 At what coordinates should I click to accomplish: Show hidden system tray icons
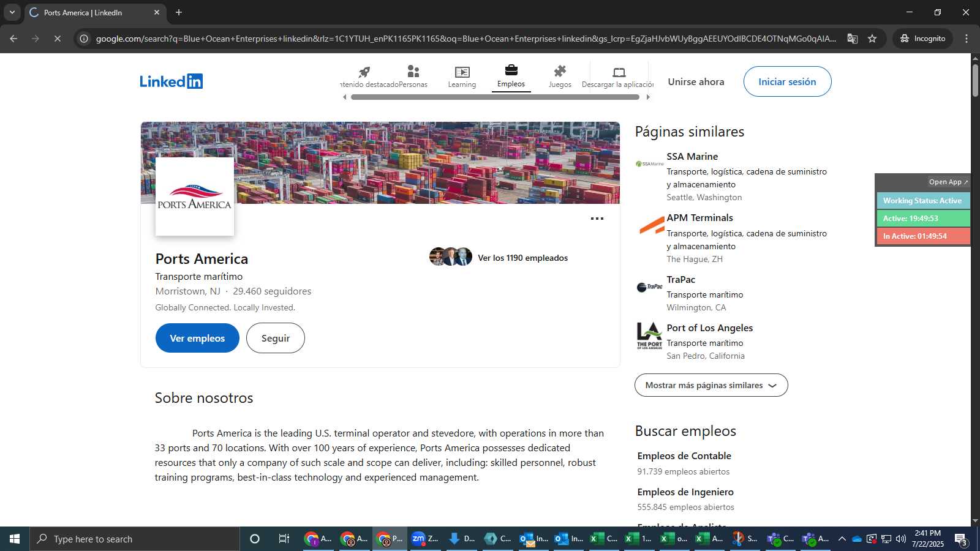pyautogui.click(x=842, y=539)
